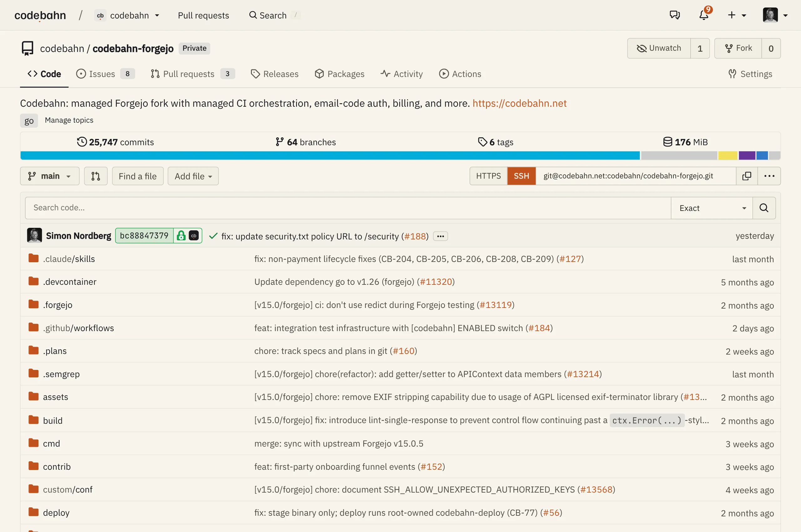Image resolution: width=801 pixels, height=532 pixels.
Task: View 6 tags
Action: (495, 142)
